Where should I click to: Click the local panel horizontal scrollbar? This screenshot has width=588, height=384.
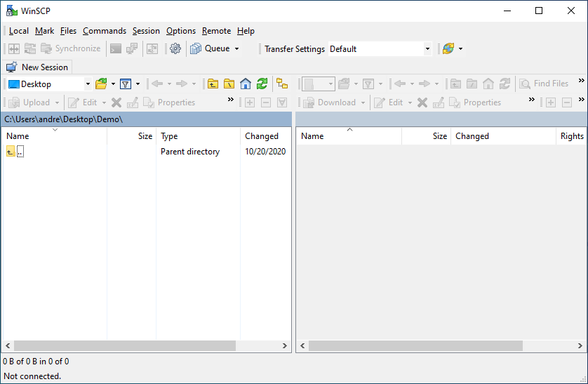coord(125,346)
